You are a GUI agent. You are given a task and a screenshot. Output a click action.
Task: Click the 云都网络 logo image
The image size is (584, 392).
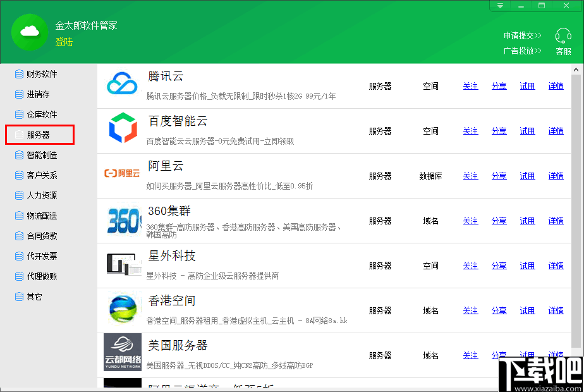click(x=123, y=352)
